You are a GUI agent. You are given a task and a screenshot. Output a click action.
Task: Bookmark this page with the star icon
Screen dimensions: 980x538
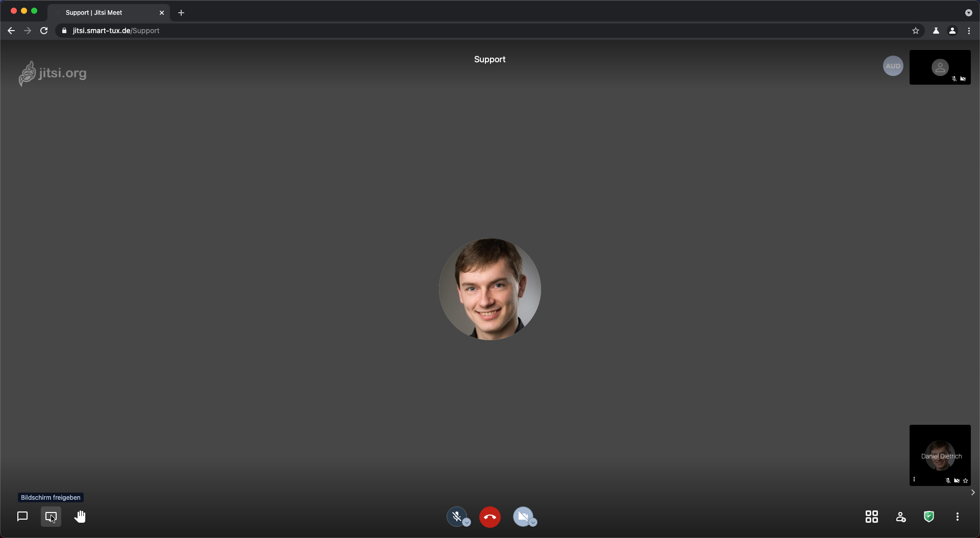pos(916,31)
